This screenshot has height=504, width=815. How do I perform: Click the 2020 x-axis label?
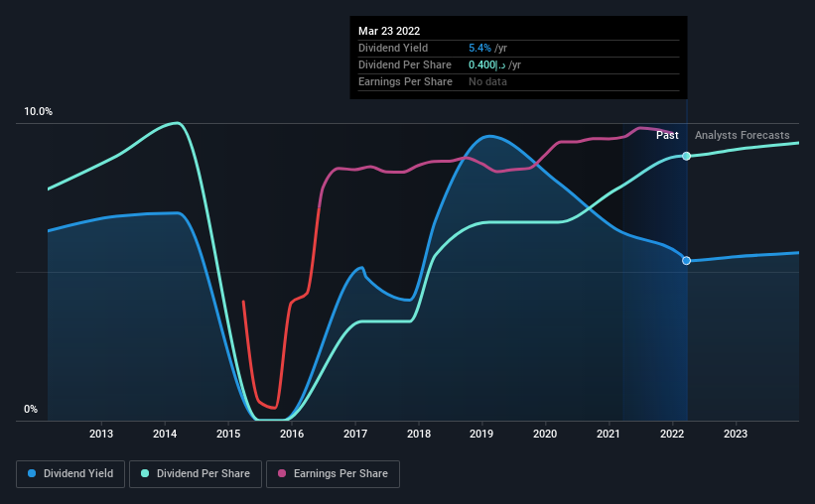pos(545,434)
